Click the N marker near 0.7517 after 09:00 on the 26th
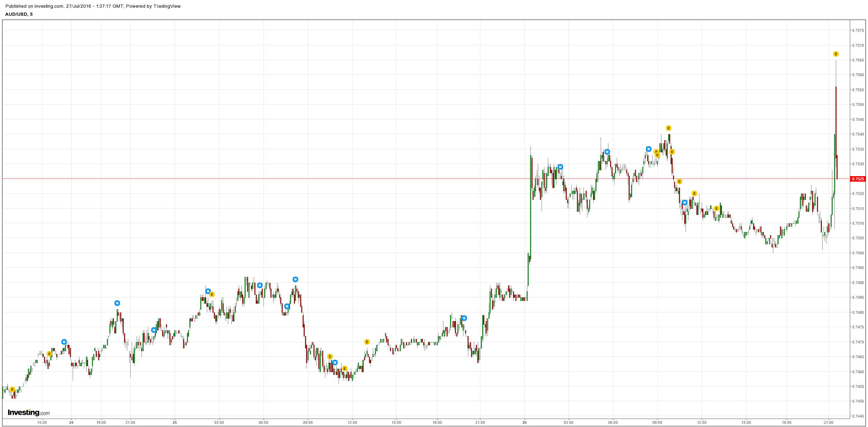Screen dimensions: 868x427 (x=685, y=203)
